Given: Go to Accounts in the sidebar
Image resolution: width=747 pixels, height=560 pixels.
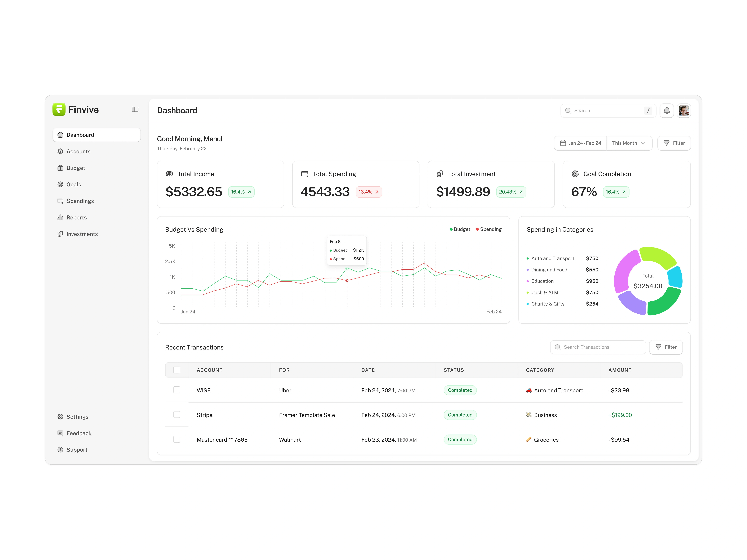Looking at the screenshot, I should (97, 151).
